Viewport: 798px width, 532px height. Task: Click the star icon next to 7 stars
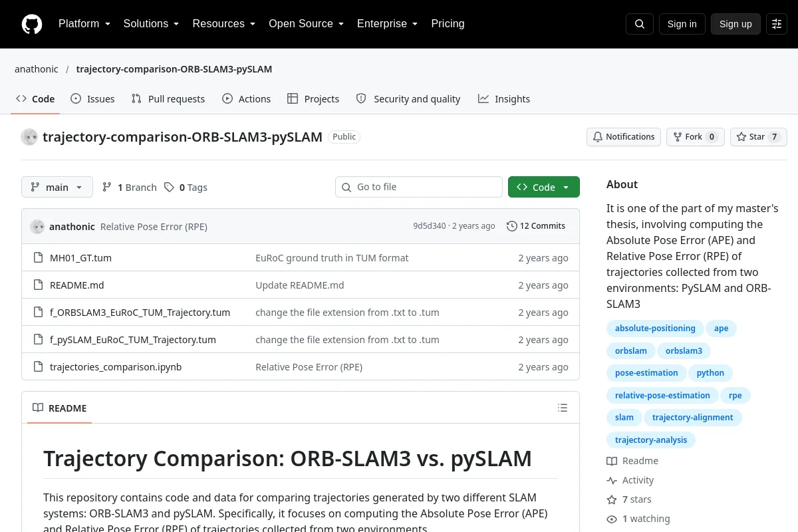(612, 499)
